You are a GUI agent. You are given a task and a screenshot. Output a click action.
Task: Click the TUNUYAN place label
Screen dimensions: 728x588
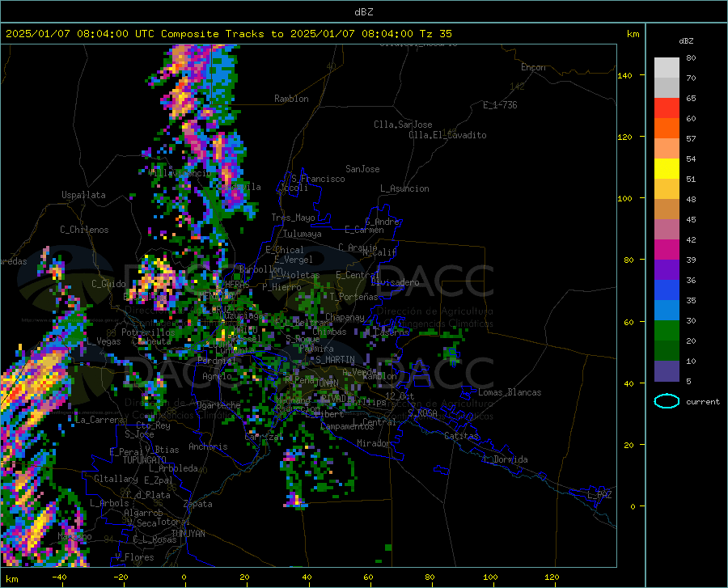[x=188, y=534]
